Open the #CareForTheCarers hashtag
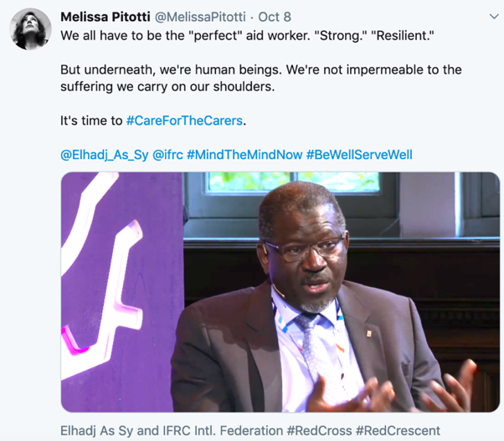The width and height of the screenshot is (504, 441). coord(184,121)
